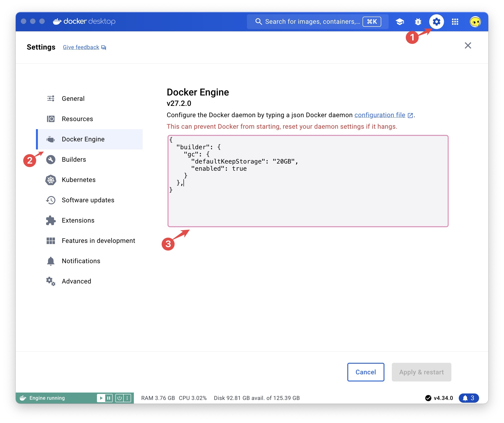Click the v4.34.0 version checkmark

428,398
